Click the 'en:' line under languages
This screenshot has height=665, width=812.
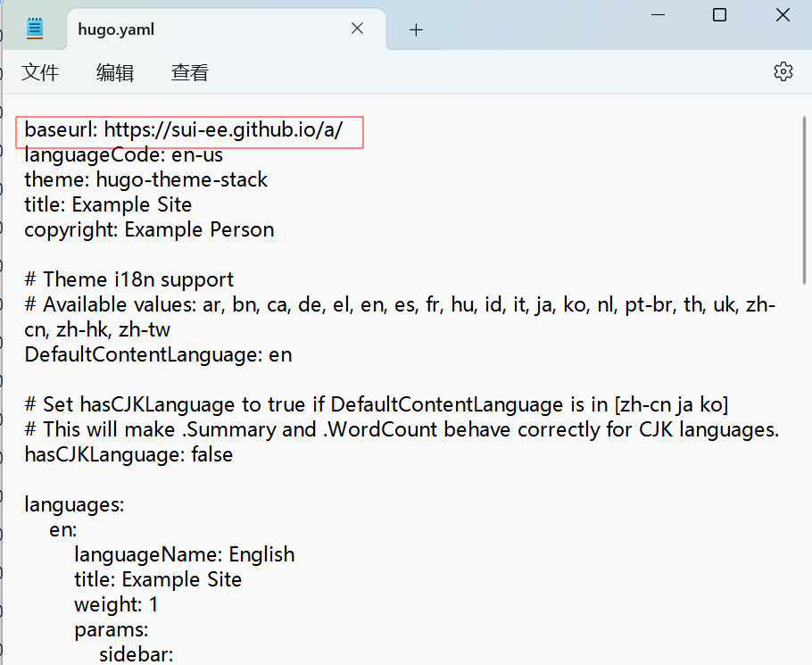(63, 529)
